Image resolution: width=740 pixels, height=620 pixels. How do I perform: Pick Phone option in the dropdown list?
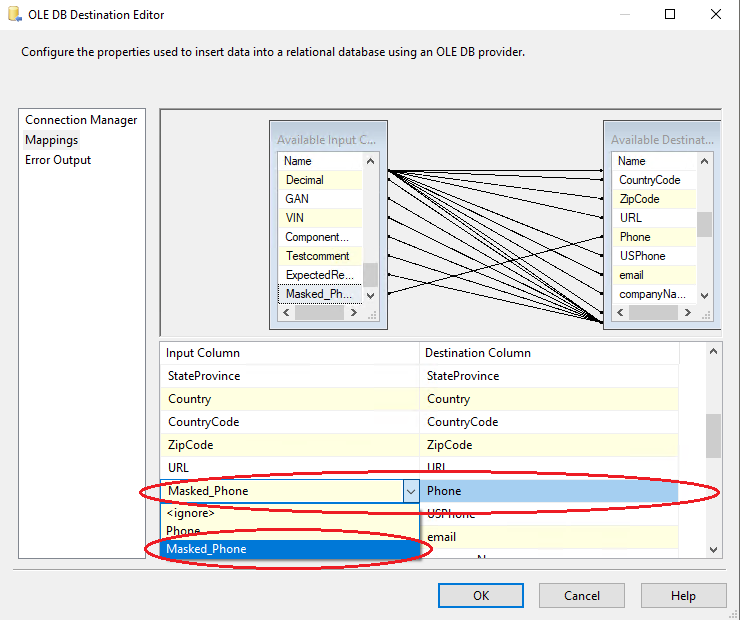[183, 531]
